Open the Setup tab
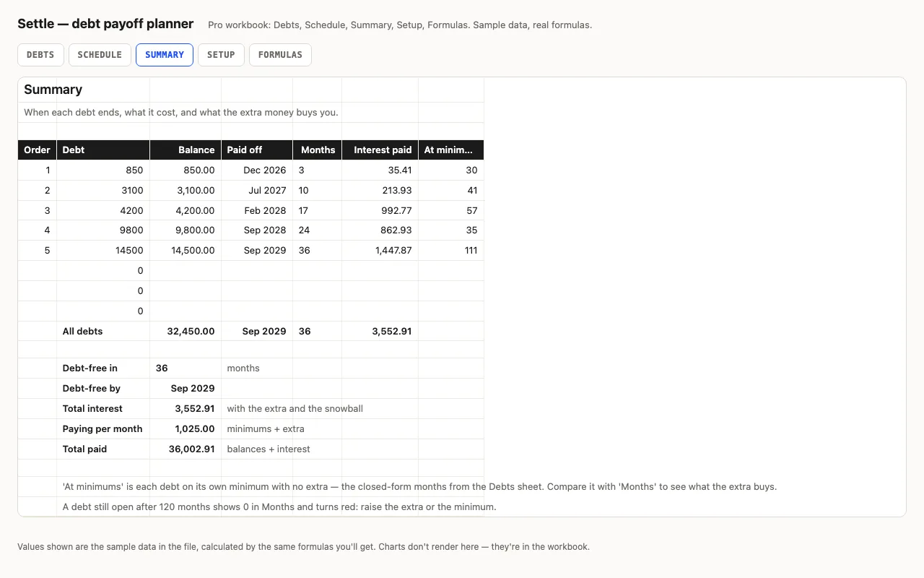924x578 pixels. [x=221, y=55]
